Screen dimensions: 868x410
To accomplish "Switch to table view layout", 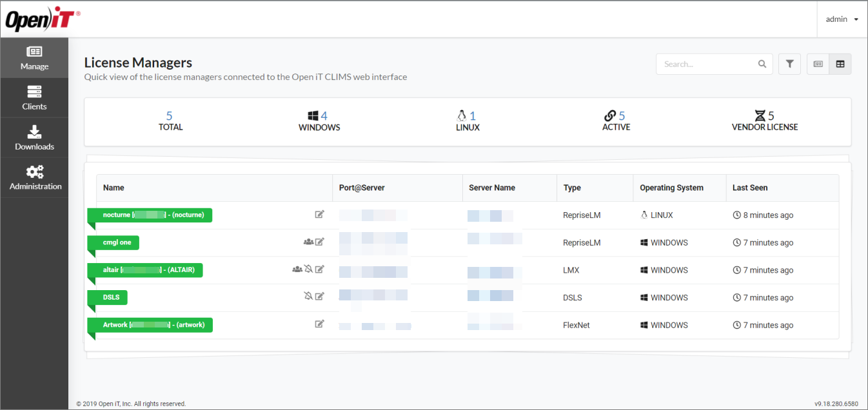I will click(840, 64).
